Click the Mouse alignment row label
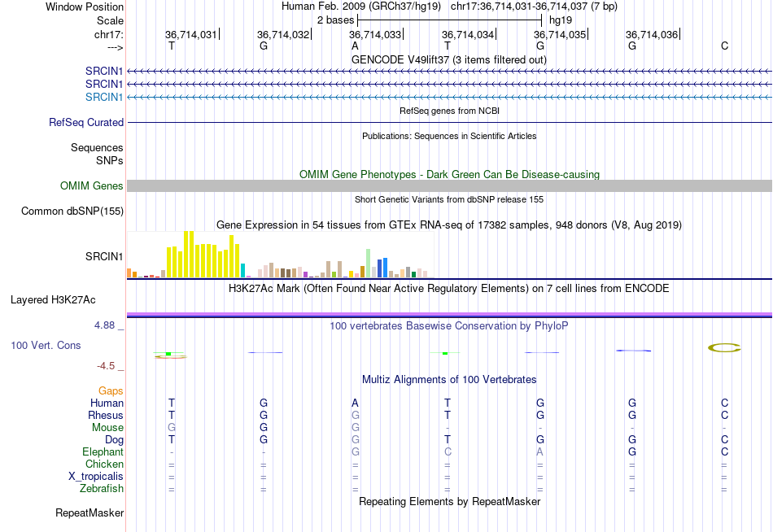The width and height of the screenshot is (773, 532). pyautogui.click(x=107, y=428)
